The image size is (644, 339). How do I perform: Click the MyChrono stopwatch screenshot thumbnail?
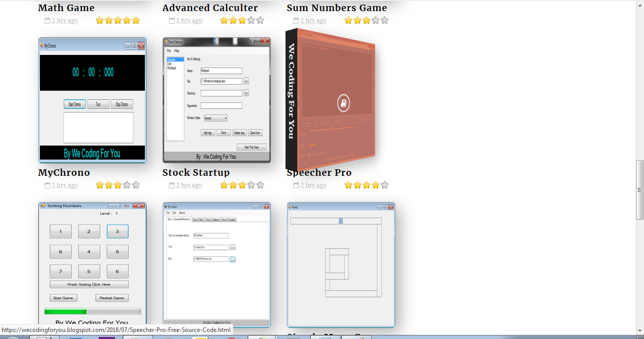coord(92,100)
